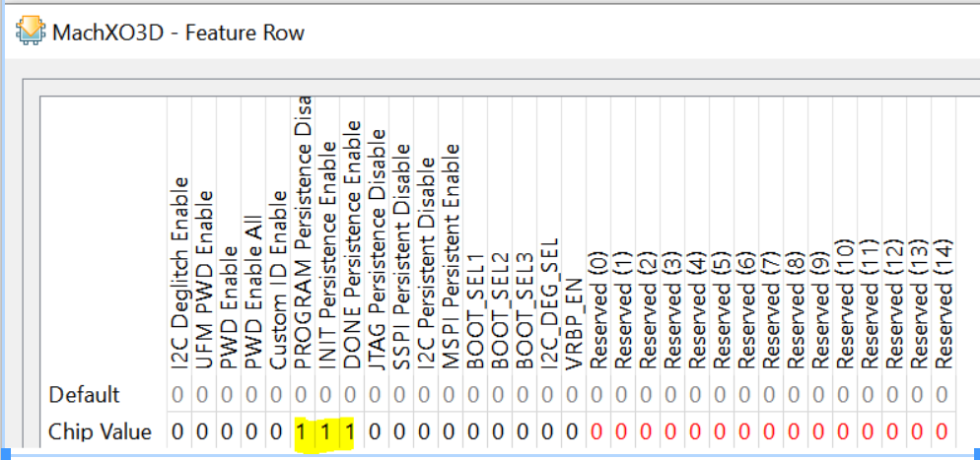Click the red Reserved (14) chip value

[942, 431]
